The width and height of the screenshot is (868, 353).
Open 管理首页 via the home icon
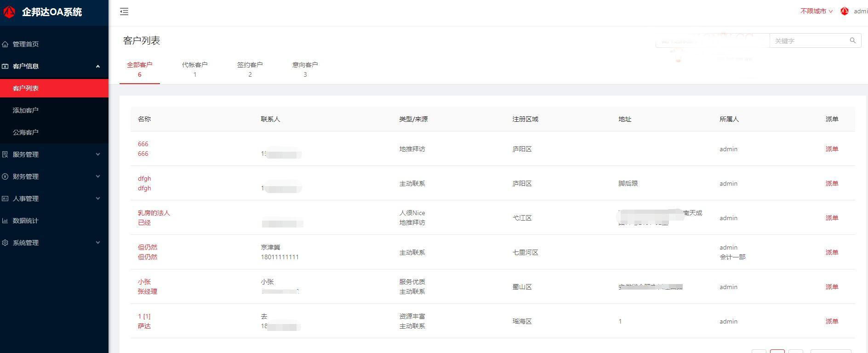tap(6, 44)
